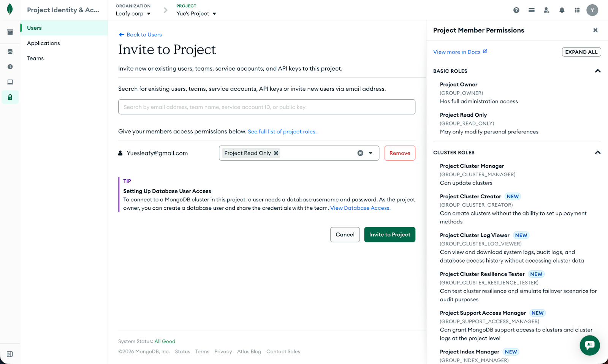Viewport: 608px width, 364px height.
Task: Click the Invite to Project button
Action: click(389, 235)
